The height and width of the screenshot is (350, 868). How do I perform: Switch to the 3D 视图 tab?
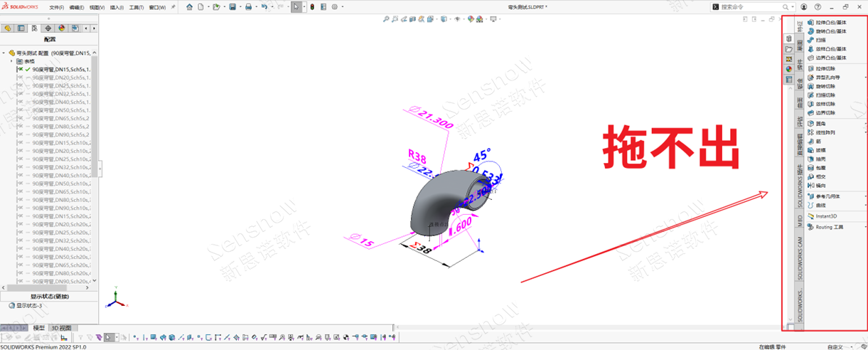60,328
